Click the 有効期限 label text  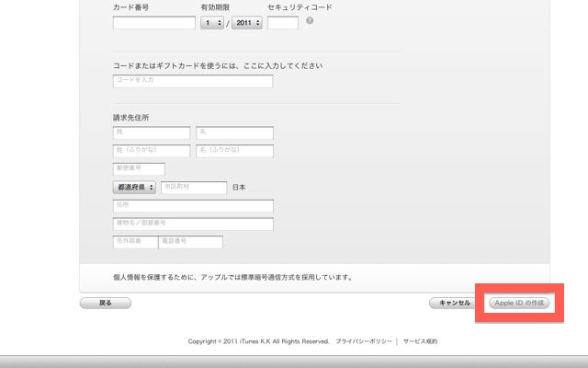[x=215, y=7]
